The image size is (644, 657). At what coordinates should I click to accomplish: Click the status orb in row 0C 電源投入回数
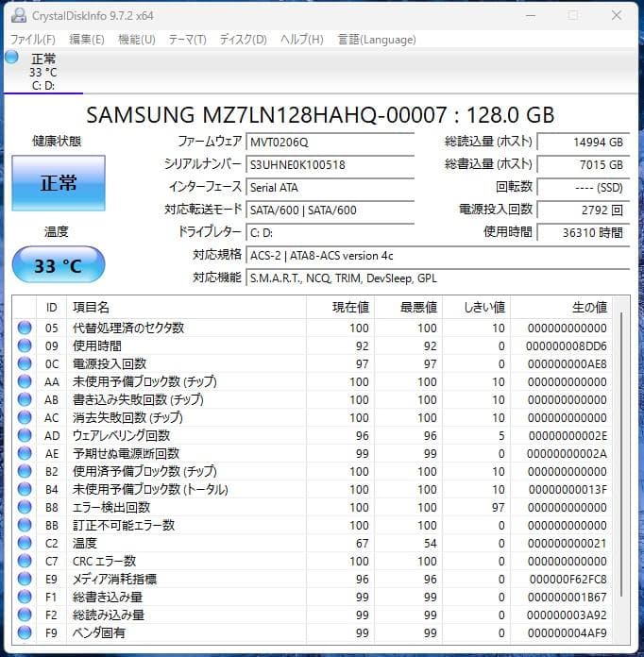point(25,363)
